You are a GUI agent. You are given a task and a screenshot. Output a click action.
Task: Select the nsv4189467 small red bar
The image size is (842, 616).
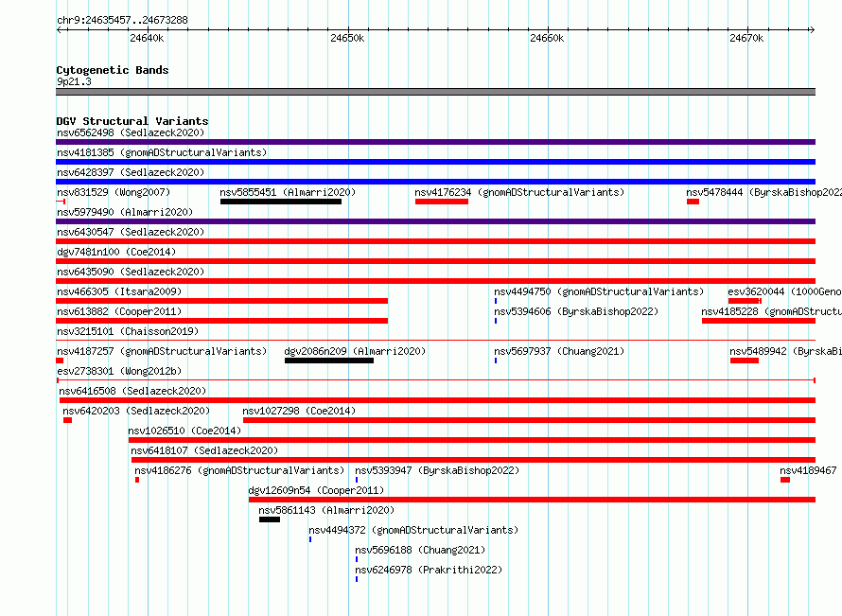[785, 480]
